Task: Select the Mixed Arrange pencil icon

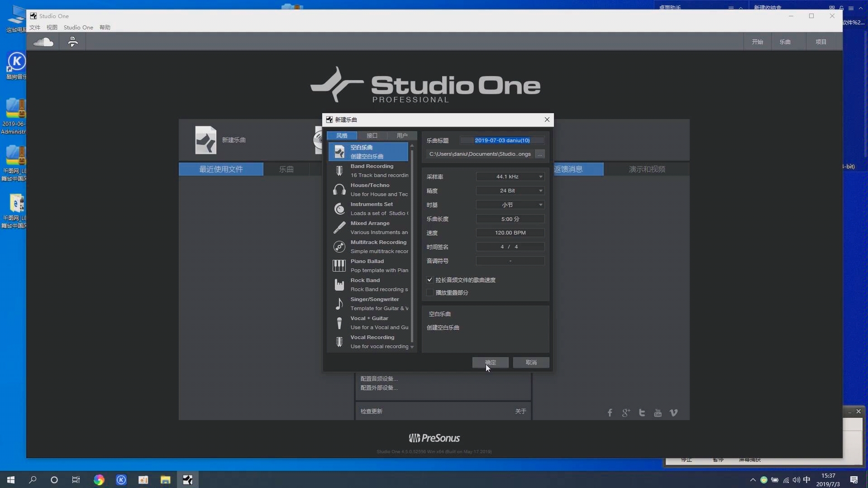Action: pyautogui.click(x=339, y=228)
